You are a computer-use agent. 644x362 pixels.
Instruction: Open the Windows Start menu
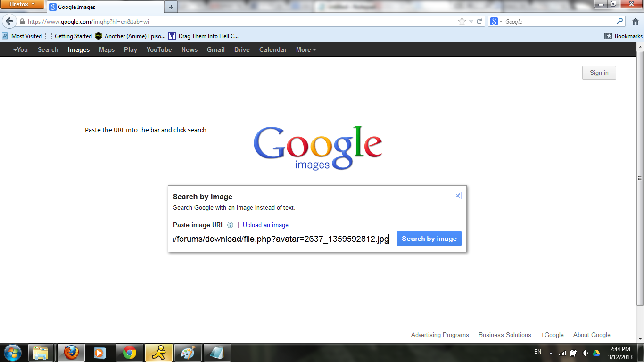click(13, 353)
